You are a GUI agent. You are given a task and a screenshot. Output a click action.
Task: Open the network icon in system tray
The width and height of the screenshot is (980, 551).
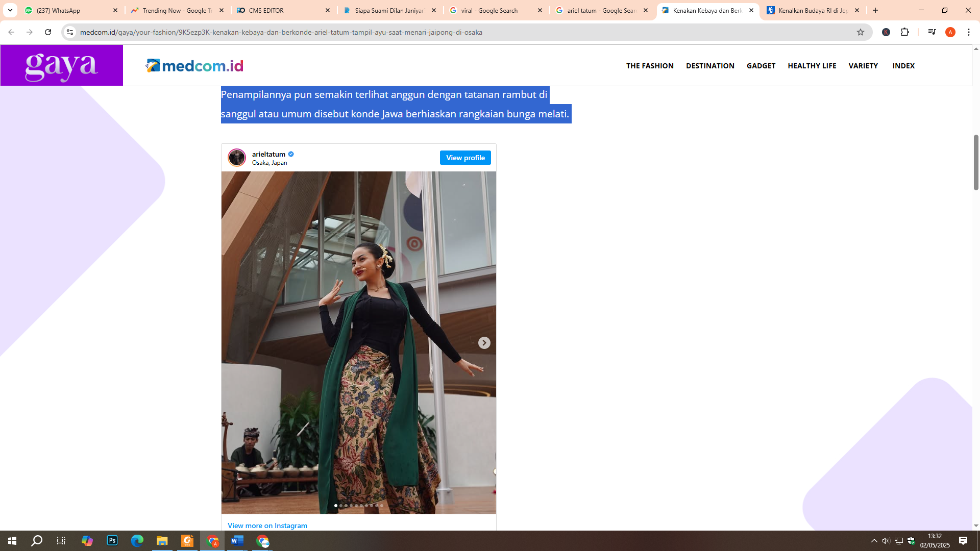(x=899, y=541)
